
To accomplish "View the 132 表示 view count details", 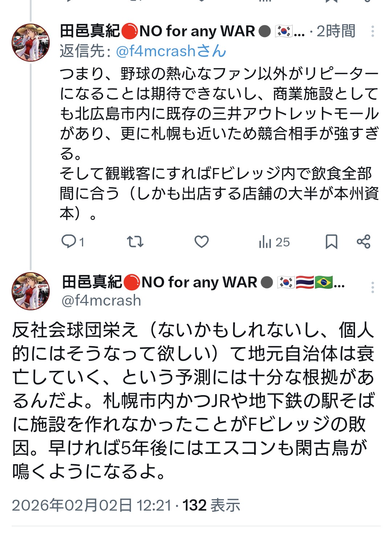I will click(x=211, y=505).
